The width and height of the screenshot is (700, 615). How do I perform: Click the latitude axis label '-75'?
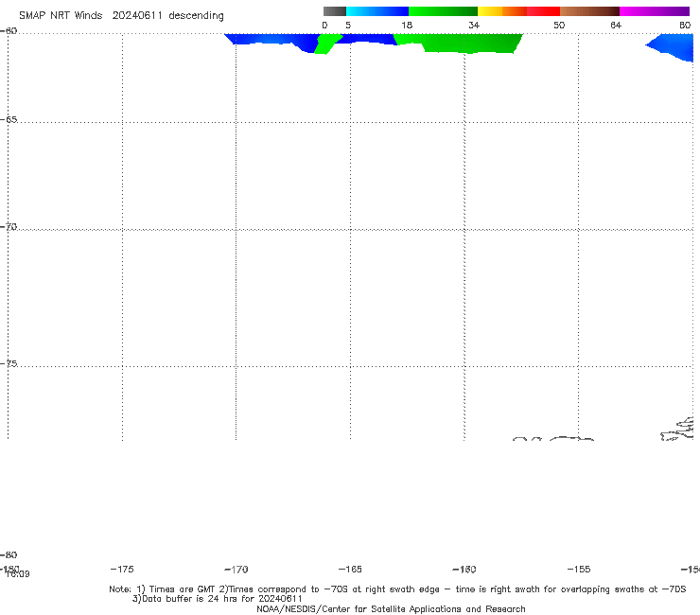[x=9, y=363]
